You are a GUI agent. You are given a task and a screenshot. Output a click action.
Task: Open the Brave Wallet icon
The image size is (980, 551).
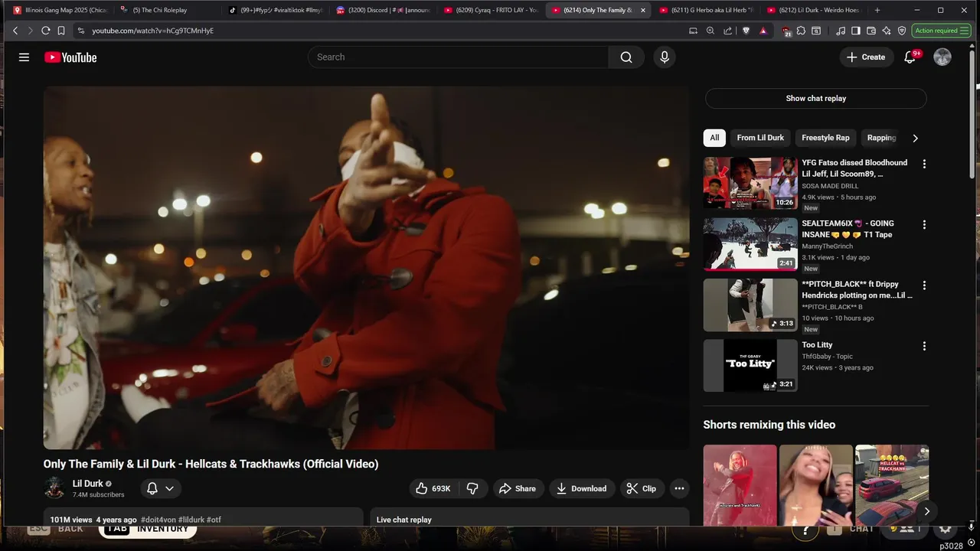tap(871, 31)
